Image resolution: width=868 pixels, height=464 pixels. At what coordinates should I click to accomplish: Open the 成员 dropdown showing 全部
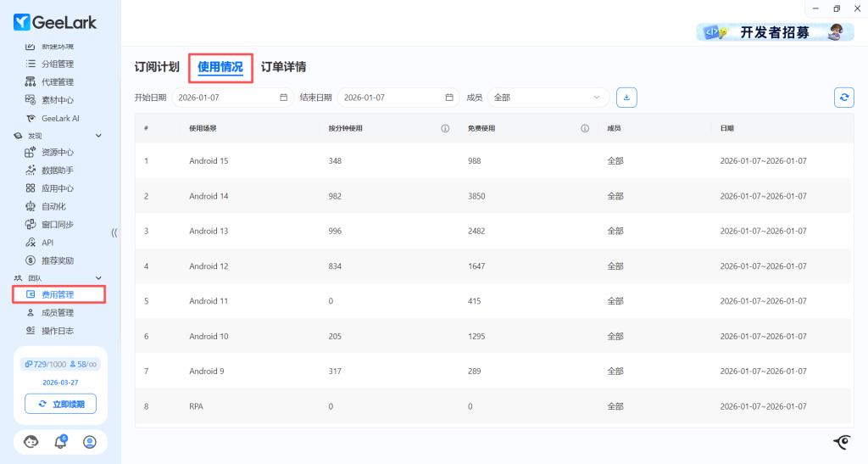pos(548,98)
